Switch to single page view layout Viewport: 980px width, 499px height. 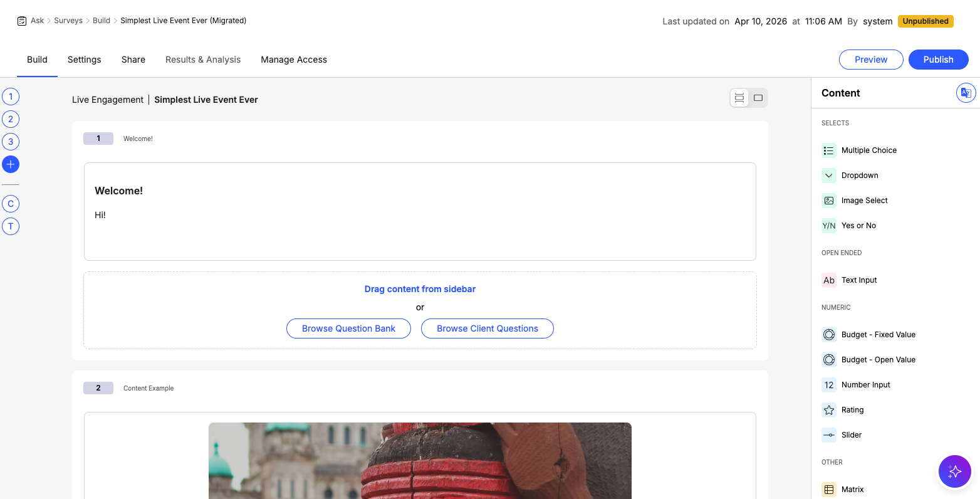pos(758,98)
